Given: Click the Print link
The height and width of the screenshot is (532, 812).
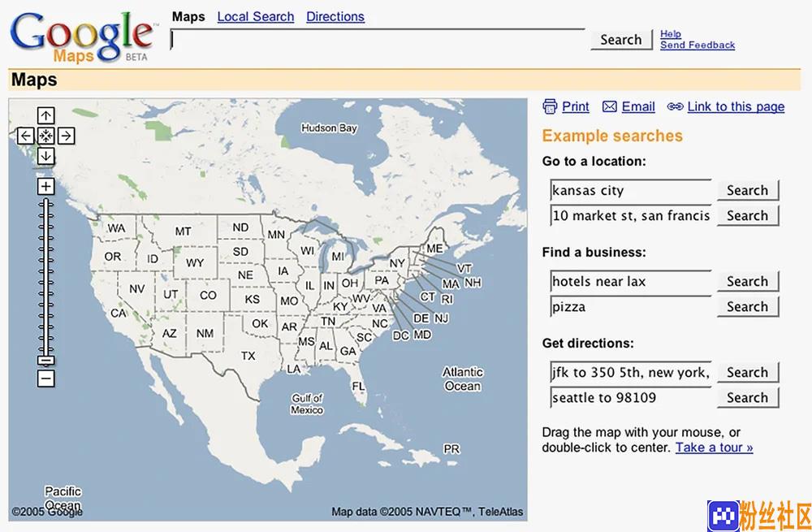Looking at the screenshot, I should [576, 106].
